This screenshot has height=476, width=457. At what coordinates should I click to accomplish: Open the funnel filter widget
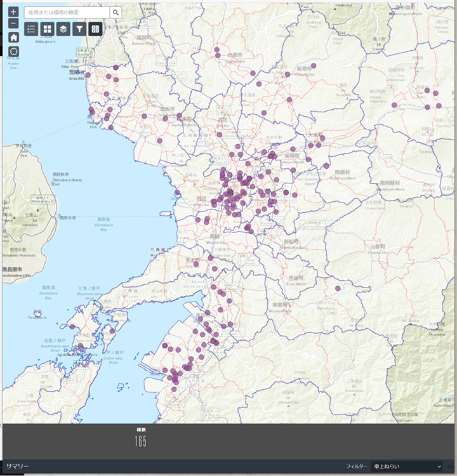[x=79, y=29]
